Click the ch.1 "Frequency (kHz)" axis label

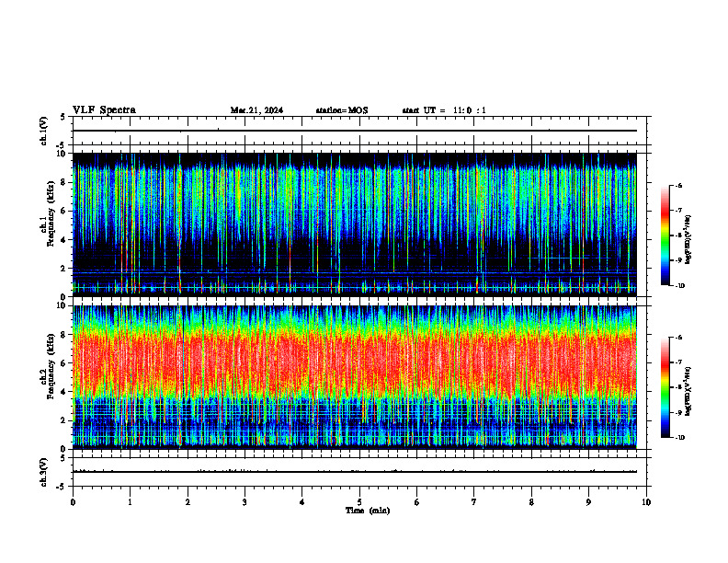coord(51,214)
